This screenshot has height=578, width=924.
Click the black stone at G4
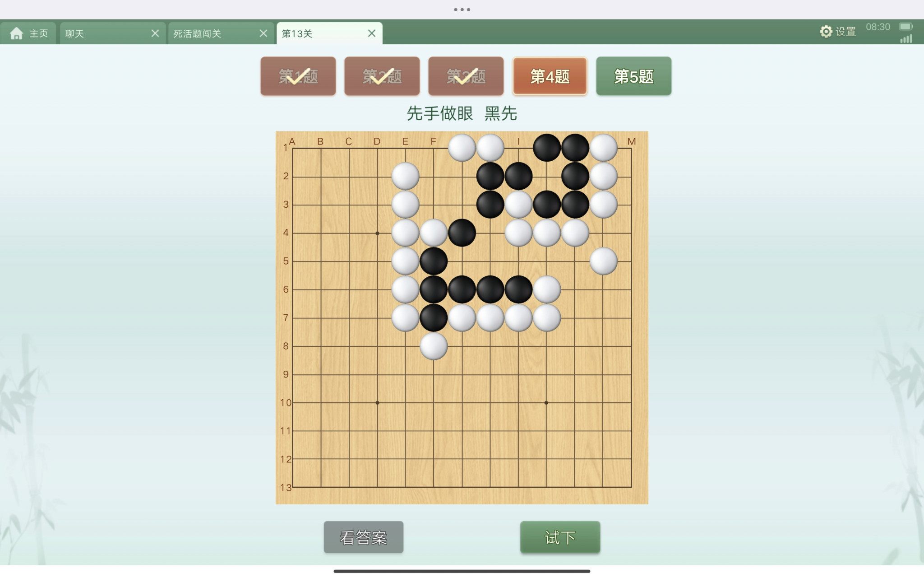click(462, 233)
